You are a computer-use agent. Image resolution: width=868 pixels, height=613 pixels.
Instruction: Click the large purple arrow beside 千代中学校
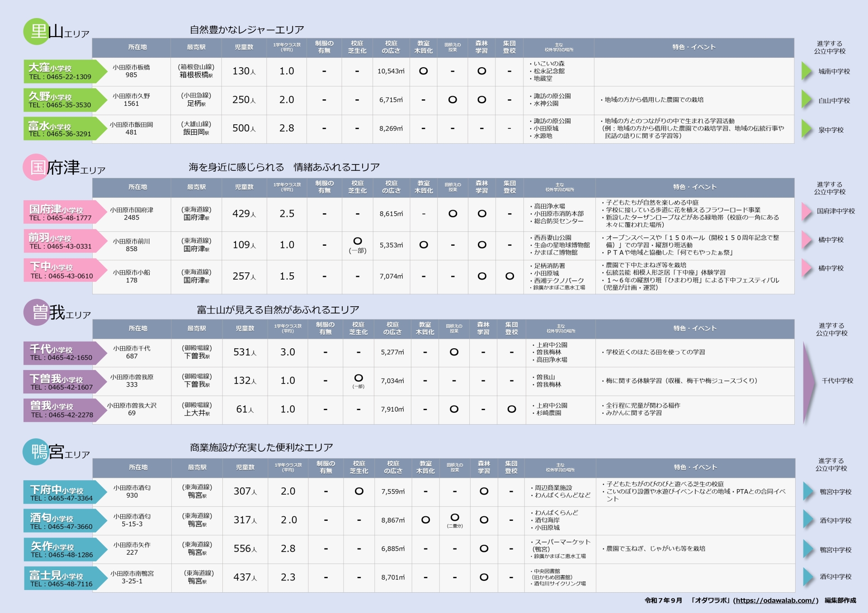[809, 382]
